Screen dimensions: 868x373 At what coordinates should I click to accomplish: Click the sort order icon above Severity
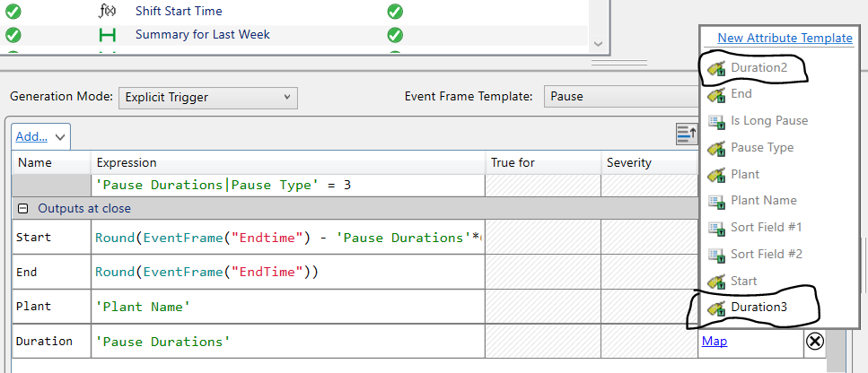point(686,134)
